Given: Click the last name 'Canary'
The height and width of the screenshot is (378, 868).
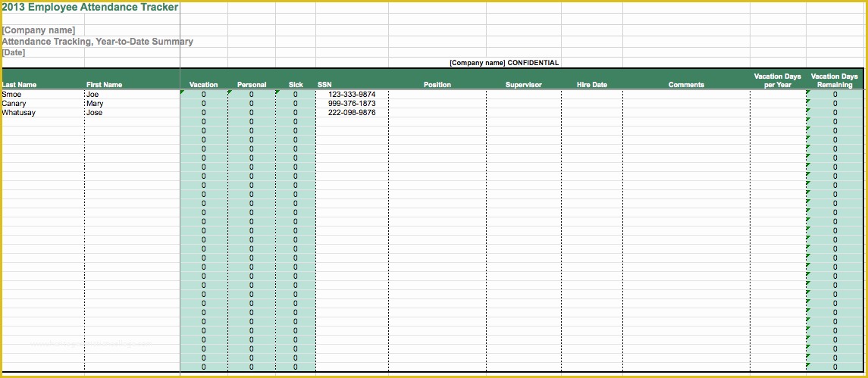Looking at the screenshot, I should click(14, 104).
